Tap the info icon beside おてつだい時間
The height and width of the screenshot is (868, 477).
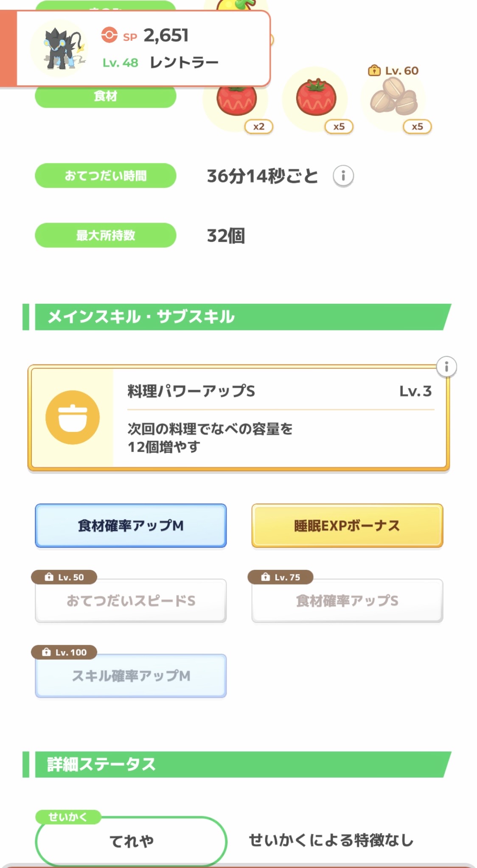point(343,176)
